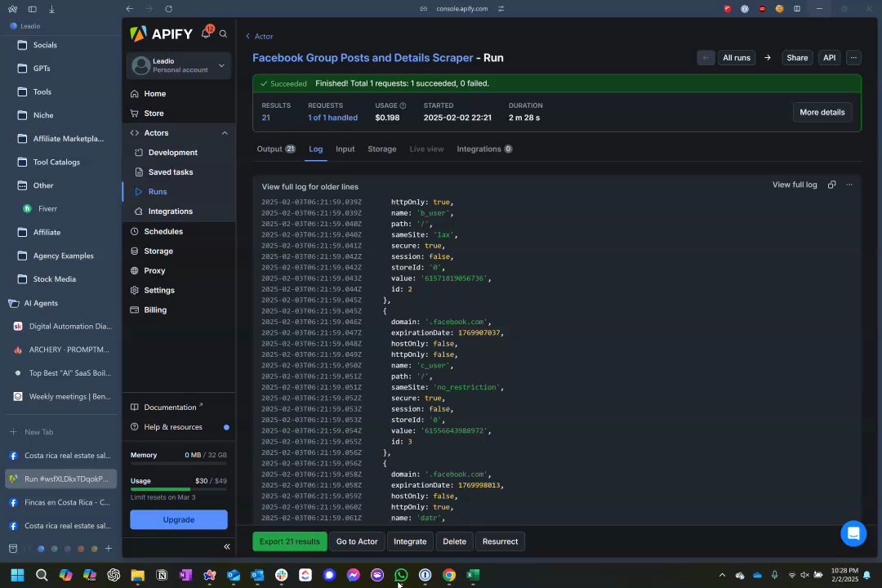This screenshot has height=588, width=882.
Task: Open the API button
Action: point(829,57)
